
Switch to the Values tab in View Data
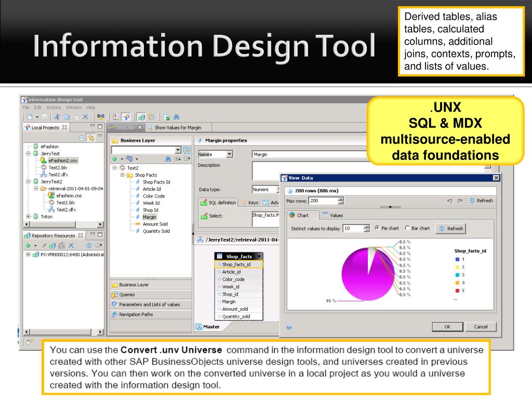[x=333, y=215]
